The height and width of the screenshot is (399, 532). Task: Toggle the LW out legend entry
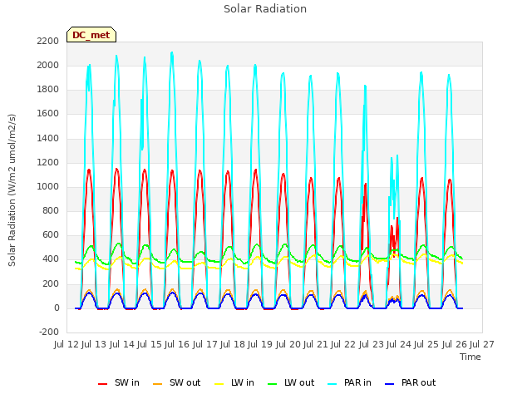pyautogui.click(x=291, y=382)
